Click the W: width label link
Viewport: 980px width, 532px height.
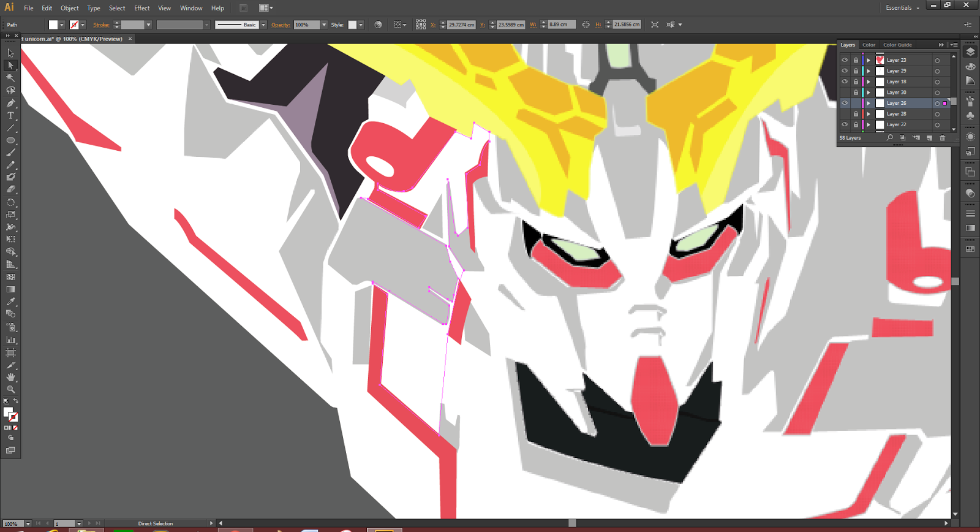click(533, 25)
